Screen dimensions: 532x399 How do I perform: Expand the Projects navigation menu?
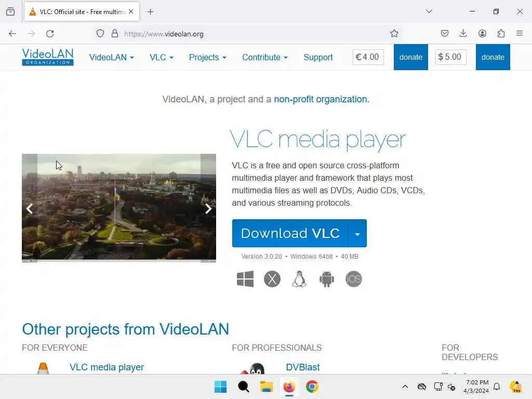pos(208,57)
